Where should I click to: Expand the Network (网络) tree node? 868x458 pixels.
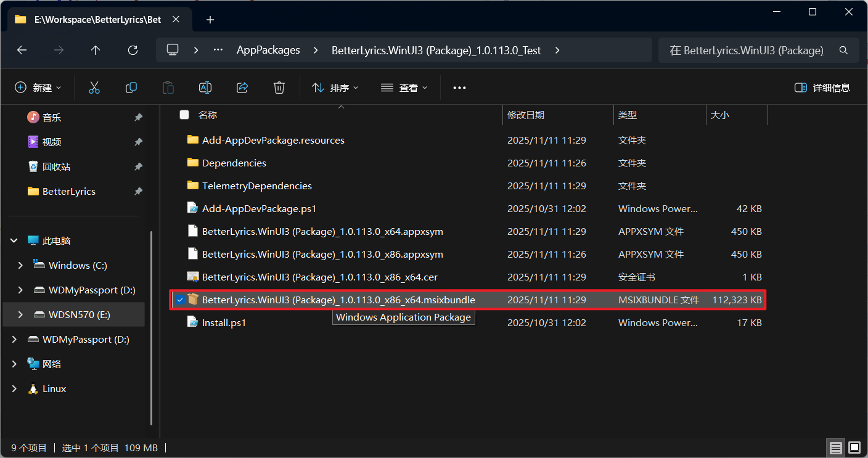click(x=14, y=364)
